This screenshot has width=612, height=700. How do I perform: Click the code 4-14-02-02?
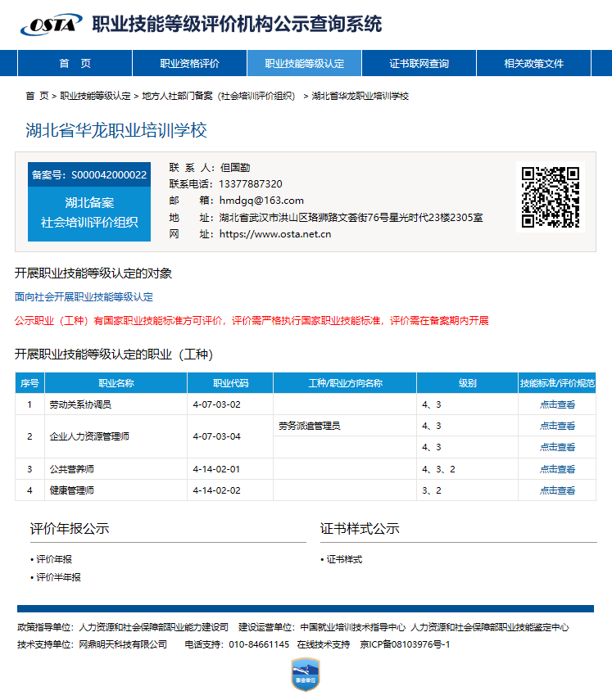coord(216,490)
